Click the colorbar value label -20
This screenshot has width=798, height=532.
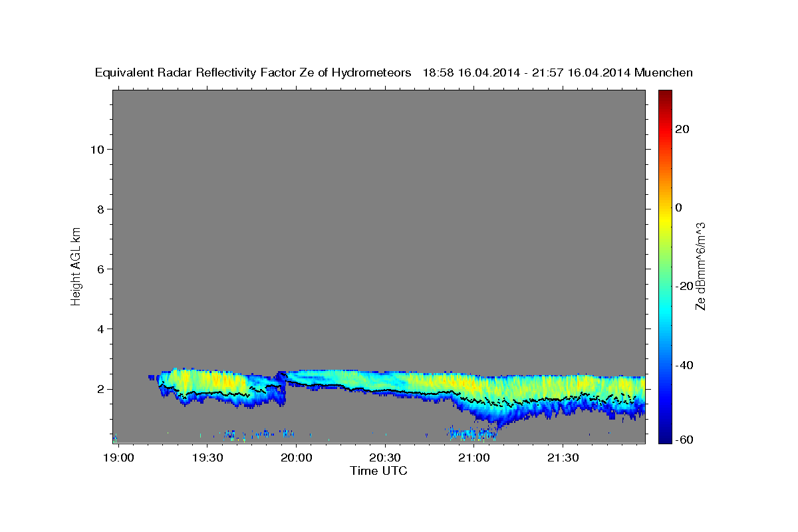[684, 286]
